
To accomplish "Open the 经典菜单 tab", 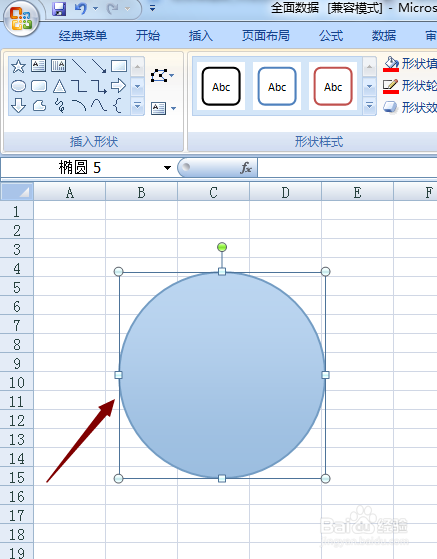I will click(83, 36).
